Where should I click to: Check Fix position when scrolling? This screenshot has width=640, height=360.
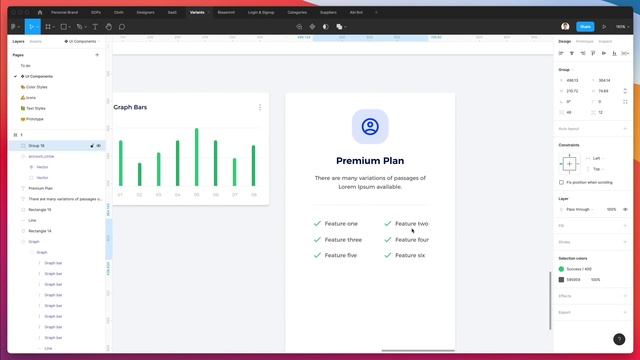(561, 182)
